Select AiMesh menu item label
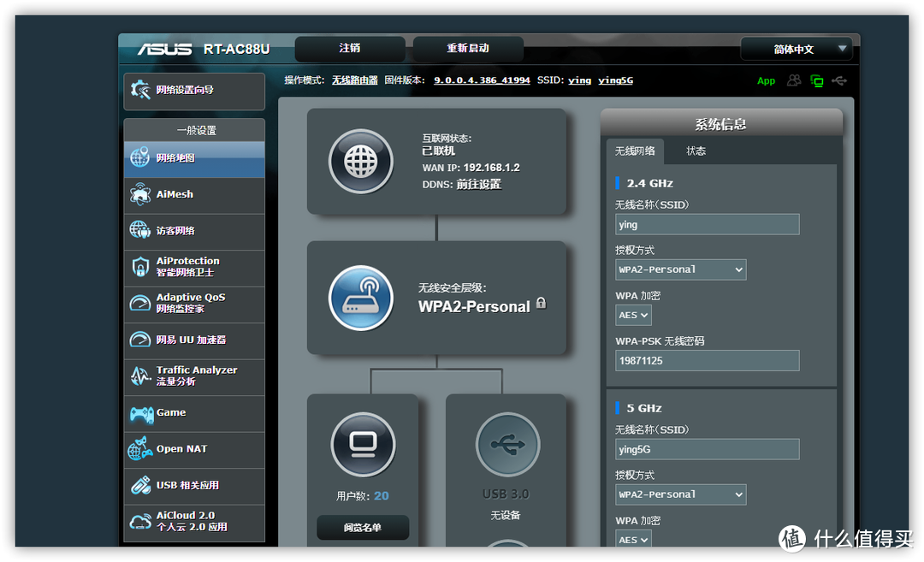The width and height of the screenshot is (924, 562). (x=175, y=194)
